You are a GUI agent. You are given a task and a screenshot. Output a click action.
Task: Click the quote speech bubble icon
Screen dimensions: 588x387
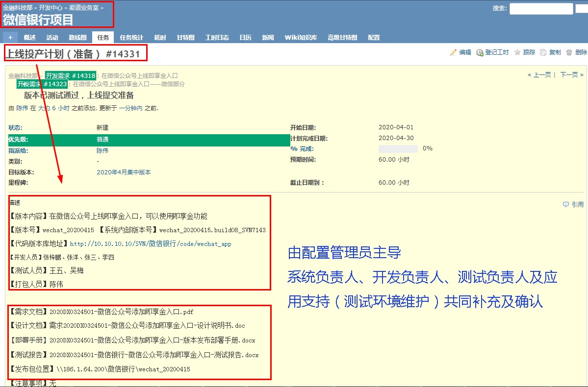566,205
